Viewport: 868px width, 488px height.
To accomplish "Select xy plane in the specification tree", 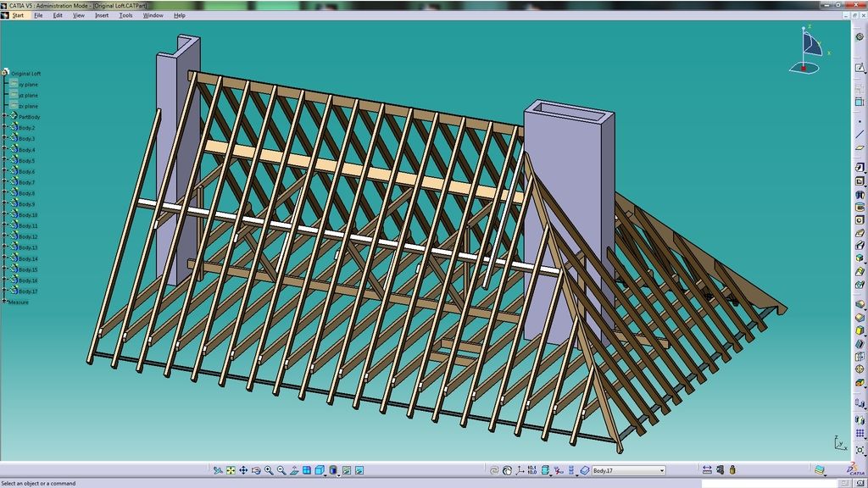I will (28, 85).
